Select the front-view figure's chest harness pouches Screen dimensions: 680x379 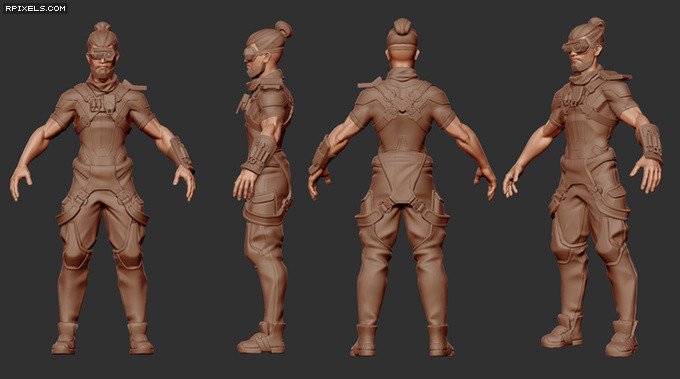(102, 104)
